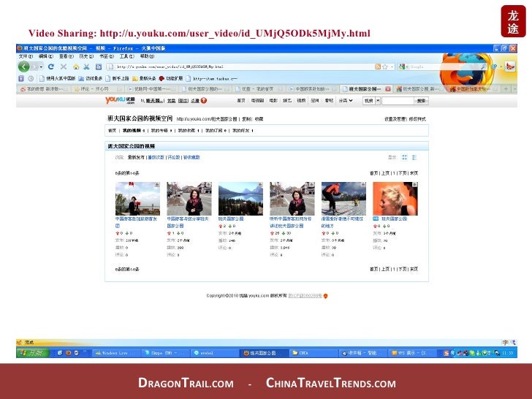532x399 pixels.
Task: Click the Firefox address bar URL
Action: [240, 66]
